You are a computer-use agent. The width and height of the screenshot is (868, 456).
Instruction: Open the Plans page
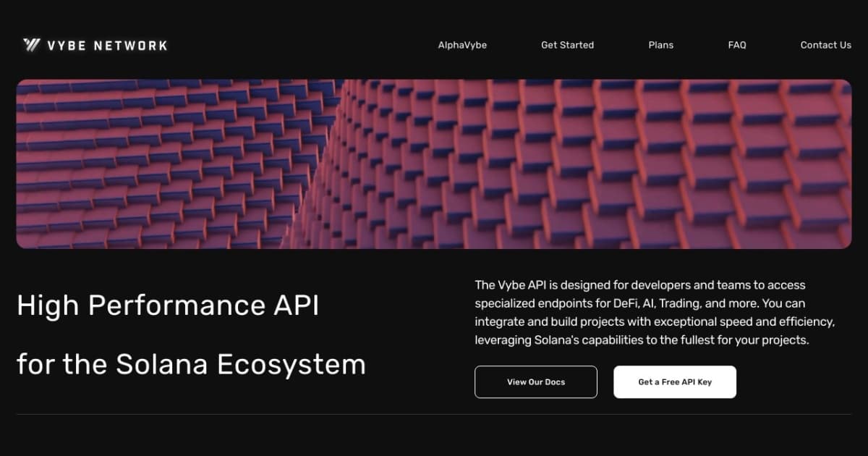pyautogui.click(x=660, y=45)
